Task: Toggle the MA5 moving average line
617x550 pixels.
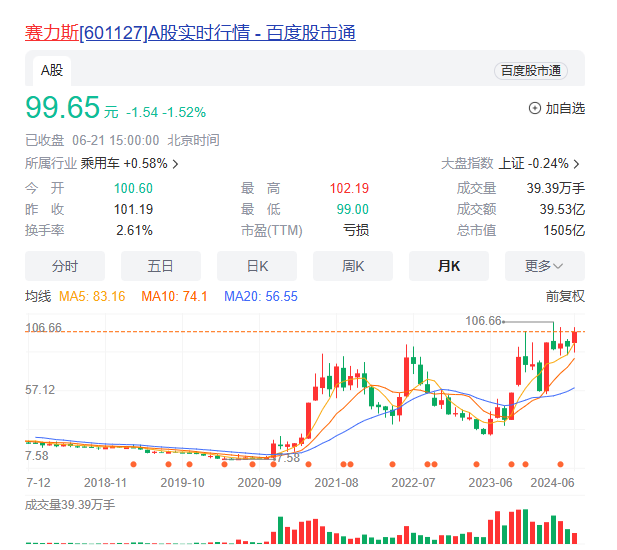Action: (92, 296)
